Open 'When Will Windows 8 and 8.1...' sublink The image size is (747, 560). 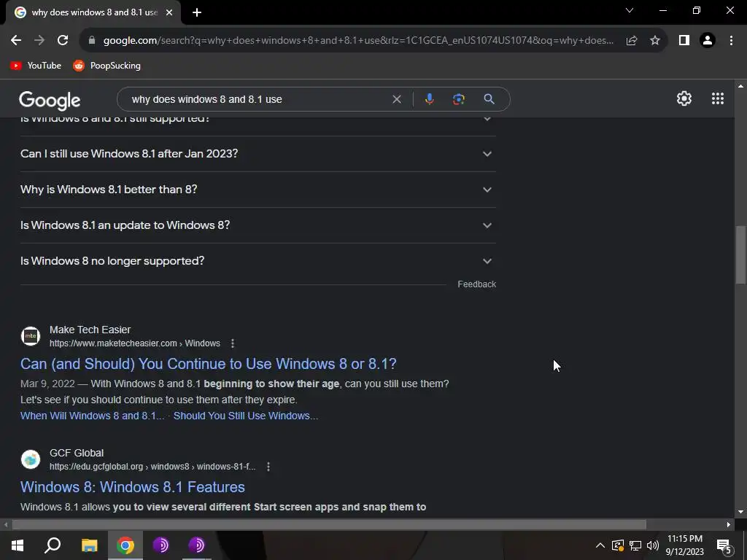(93, 416)
